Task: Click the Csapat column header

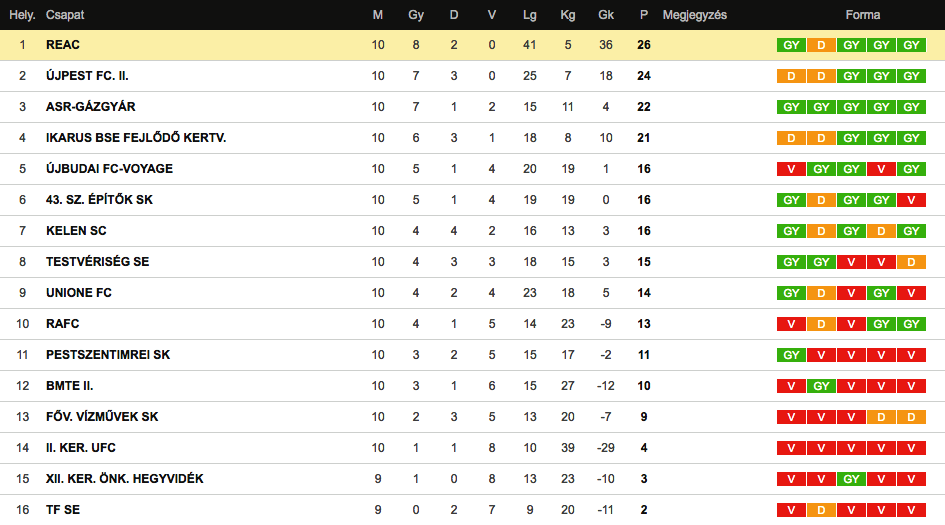Action: [x=65, y=15]
